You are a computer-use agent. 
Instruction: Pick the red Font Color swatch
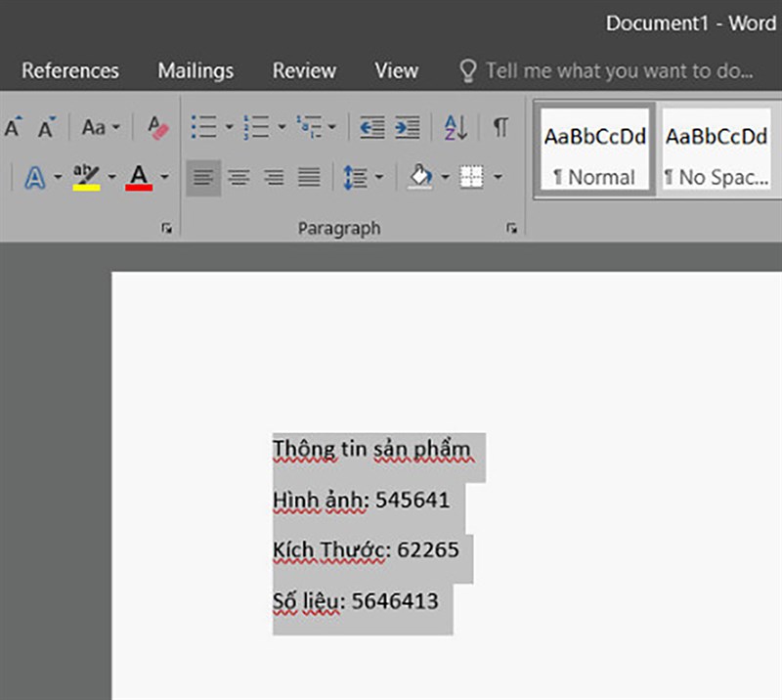[x=137, y=177]
